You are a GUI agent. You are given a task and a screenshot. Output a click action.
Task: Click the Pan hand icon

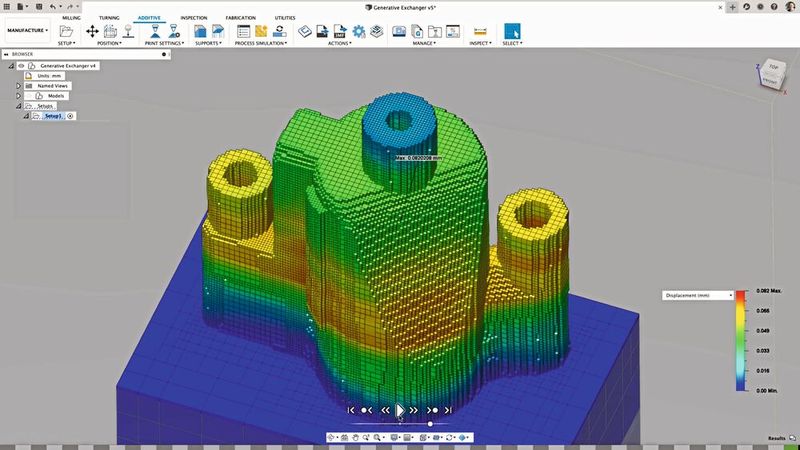[356, 437]
